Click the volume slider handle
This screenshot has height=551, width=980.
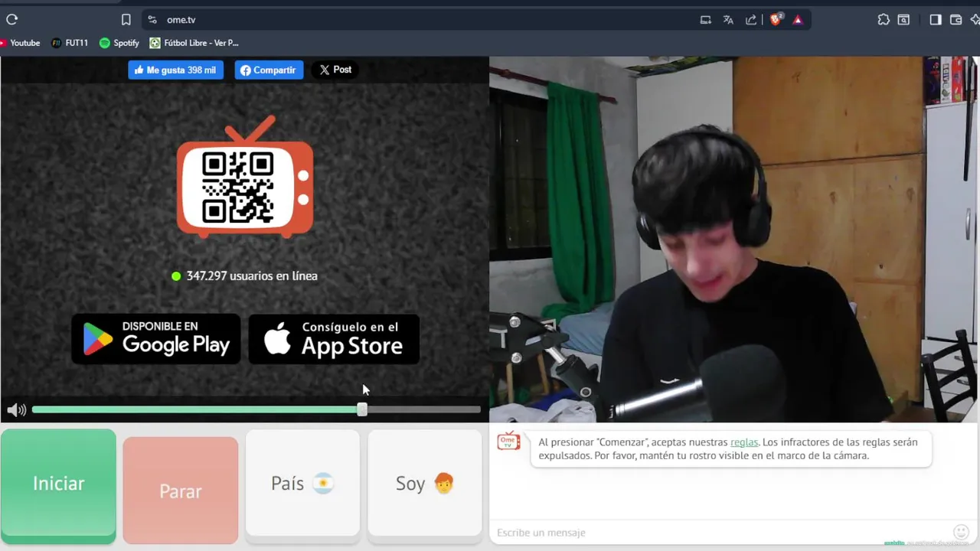362,409
